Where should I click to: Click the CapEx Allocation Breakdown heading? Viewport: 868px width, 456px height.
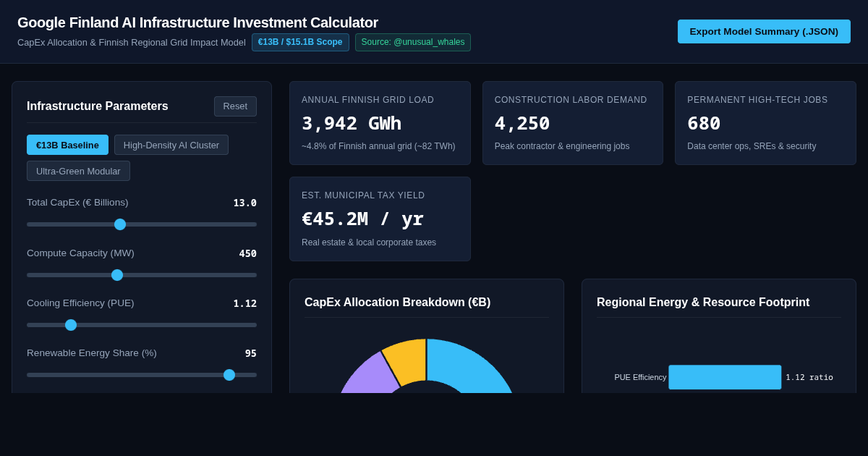pyautogui.click(x=397, y=303)
